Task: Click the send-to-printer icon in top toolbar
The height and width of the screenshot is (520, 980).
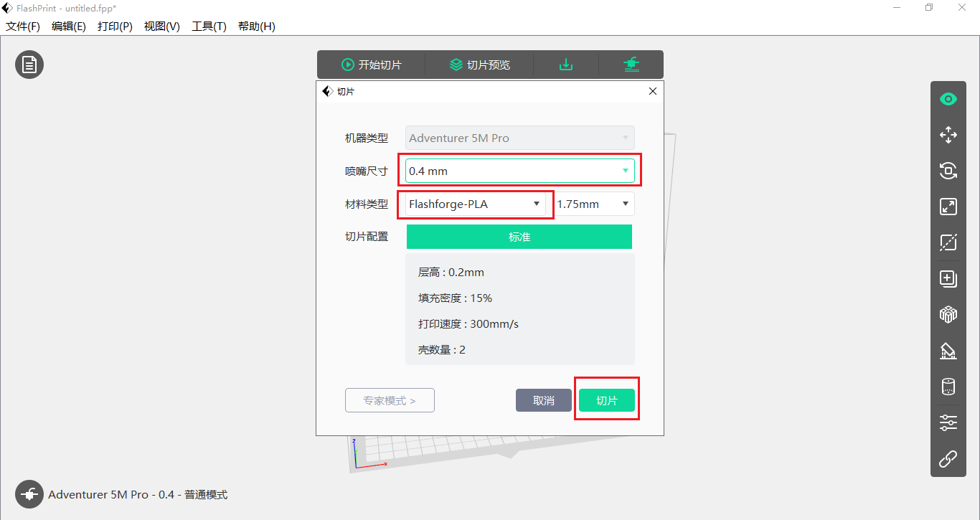Action: tap(631, 65)
